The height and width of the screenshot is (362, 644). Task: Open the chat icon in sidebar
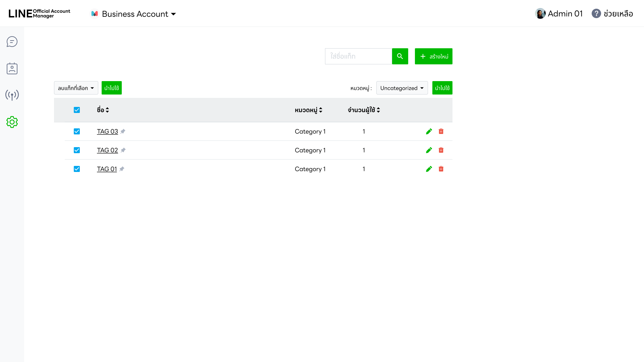[12, 42]
